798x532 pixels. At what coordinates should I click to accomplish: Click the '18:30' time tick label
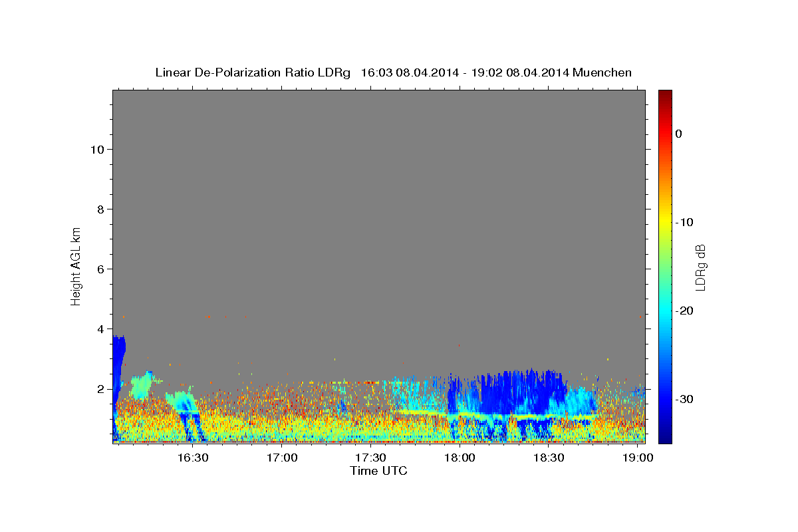[549, 458]
